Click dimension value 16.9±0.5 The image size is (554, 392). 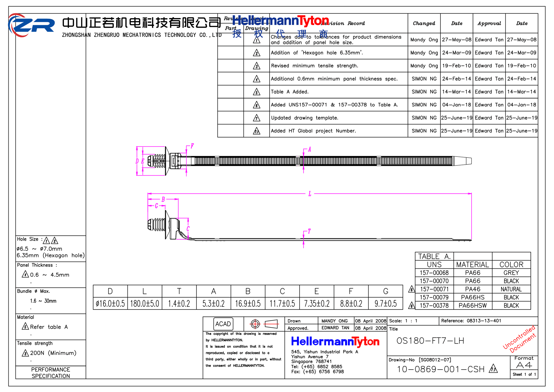coord(248,304)
